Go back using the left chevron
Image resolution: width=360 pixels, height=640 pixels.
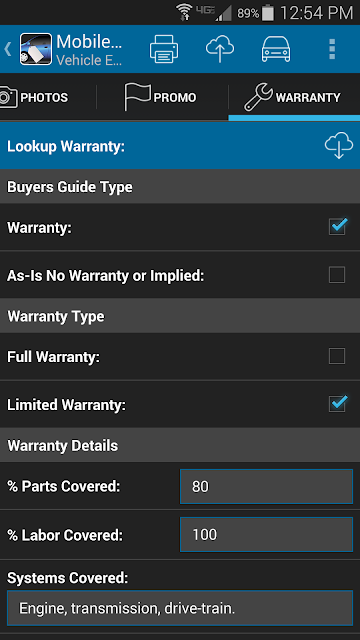(x=7, y=49)
